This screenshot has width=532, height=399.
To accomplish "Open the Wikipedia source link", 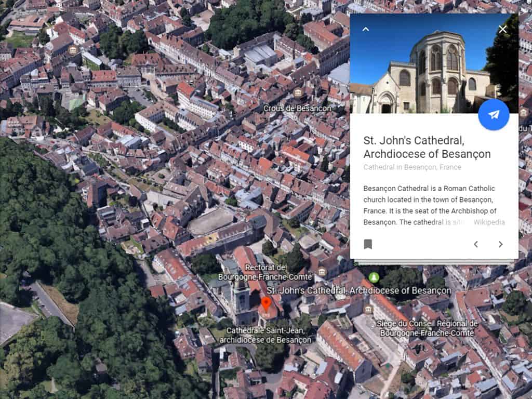I will pos(488,222).
